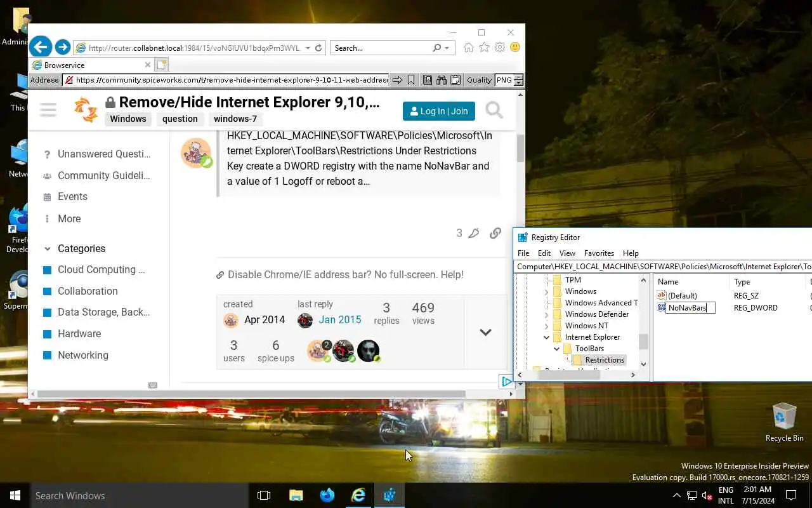The image size is (812, 508).
Task: Click the red motorcycle user avatar
Action: click(343, 351)
